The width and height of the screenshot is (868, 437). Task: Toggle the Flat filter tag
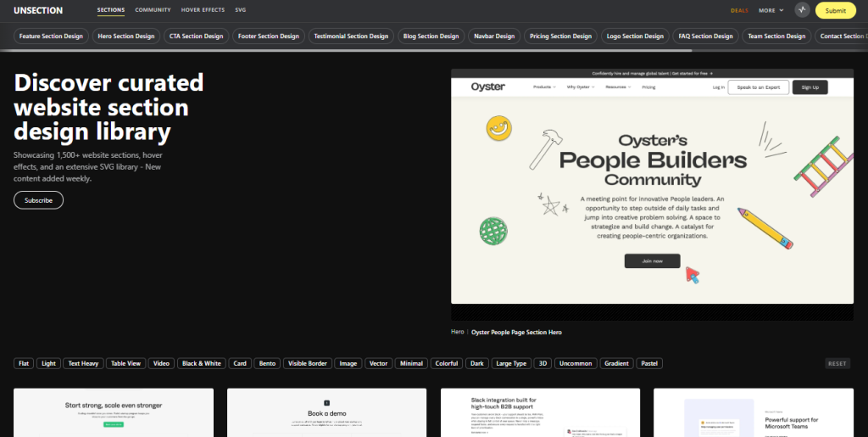tap(24, 363)
